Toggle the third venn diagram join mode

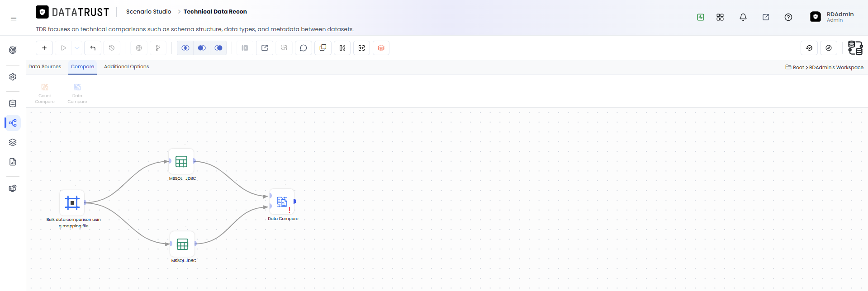click(218, 48)
